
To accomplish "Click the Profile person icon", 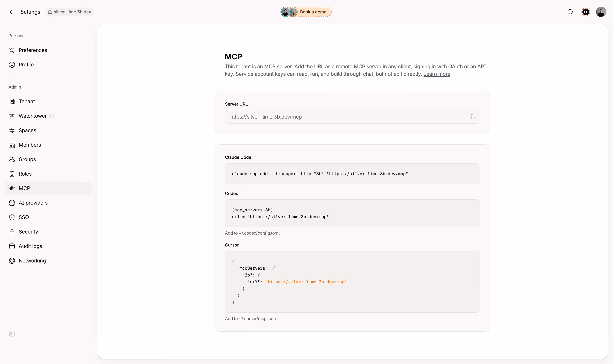I will [12, 65].
